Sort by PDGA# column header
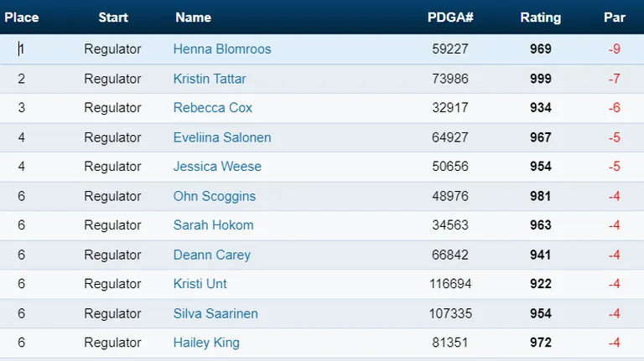644x361 pixels. click(x=450, y=18)
